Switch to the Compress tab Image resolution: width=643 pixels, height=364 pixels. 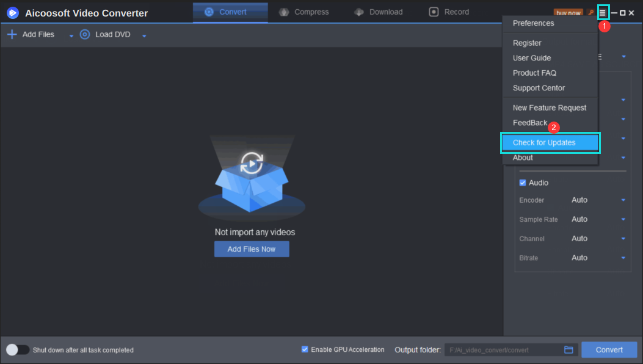point(304,12)
